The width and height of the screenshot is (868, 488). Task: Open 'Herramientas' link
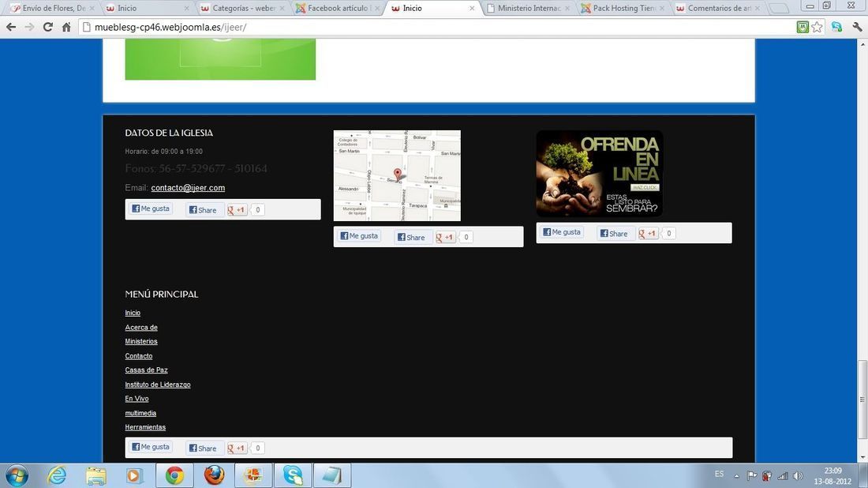(x=145, y=427)
